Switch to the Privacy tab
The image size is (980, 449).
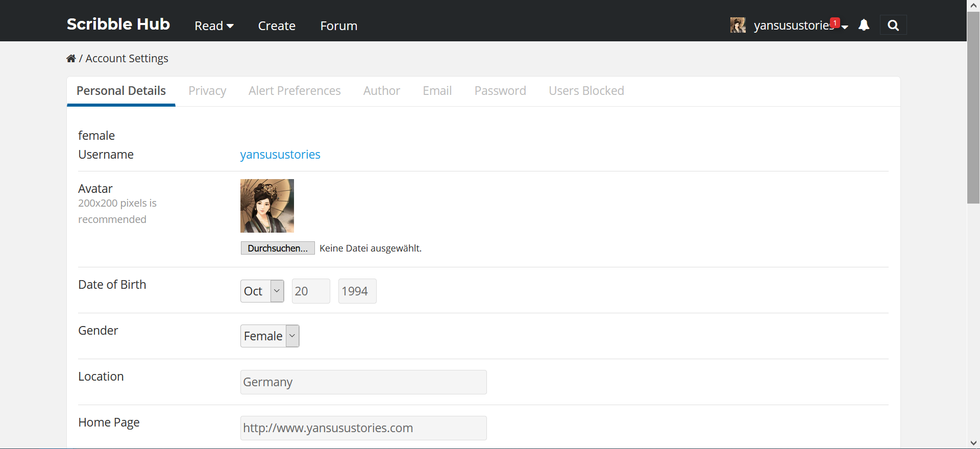click(x=207, y=91)
